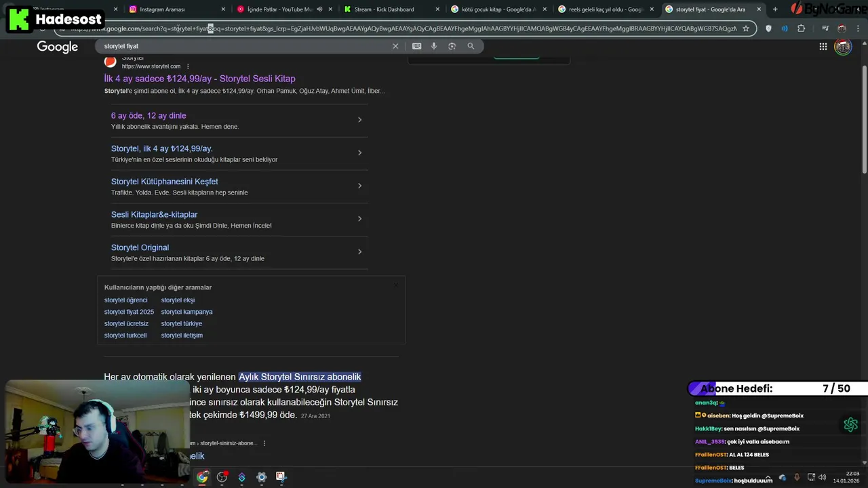Close the Instagram Araması tab
This screenshot has width=868, height=488.
pos(224,9)
